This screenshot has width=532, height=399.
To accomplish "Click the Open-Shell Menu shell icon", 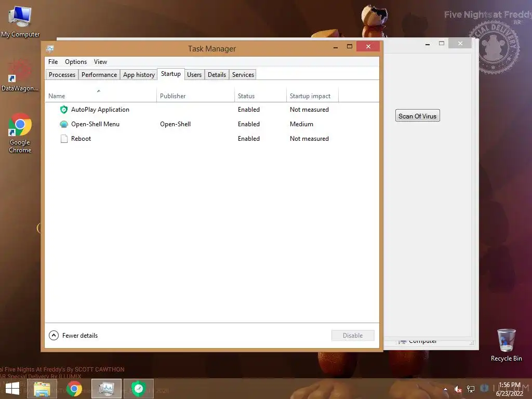I will (64, 124).
